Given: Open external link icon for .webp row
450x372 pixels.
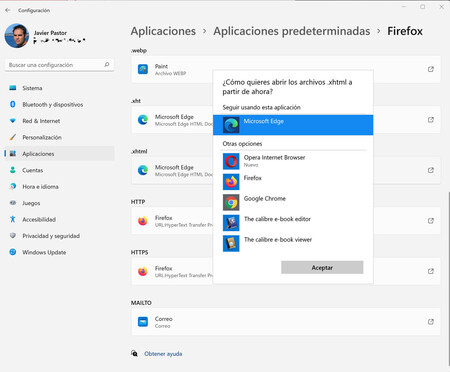Looking at the screenshot, I should click(x=431, y=69).
